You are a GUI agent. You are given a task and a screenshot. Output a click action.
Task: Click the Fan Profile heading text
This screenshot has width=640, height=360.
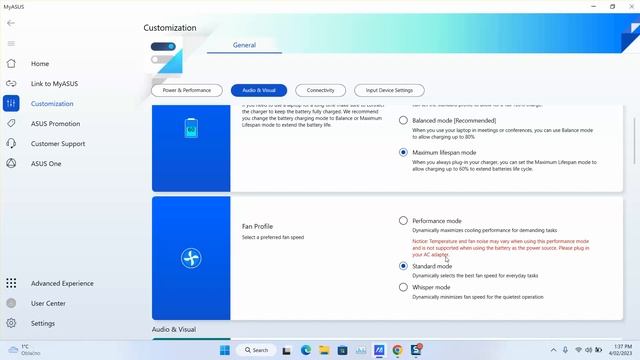click(257, 227)
